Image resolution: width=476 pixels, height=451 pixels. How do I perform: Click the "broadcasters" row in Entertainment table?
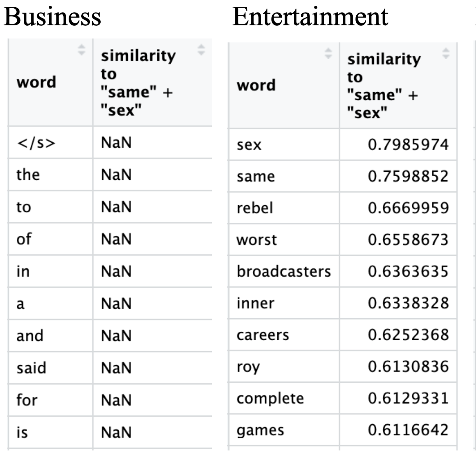(x=284, y=272)
